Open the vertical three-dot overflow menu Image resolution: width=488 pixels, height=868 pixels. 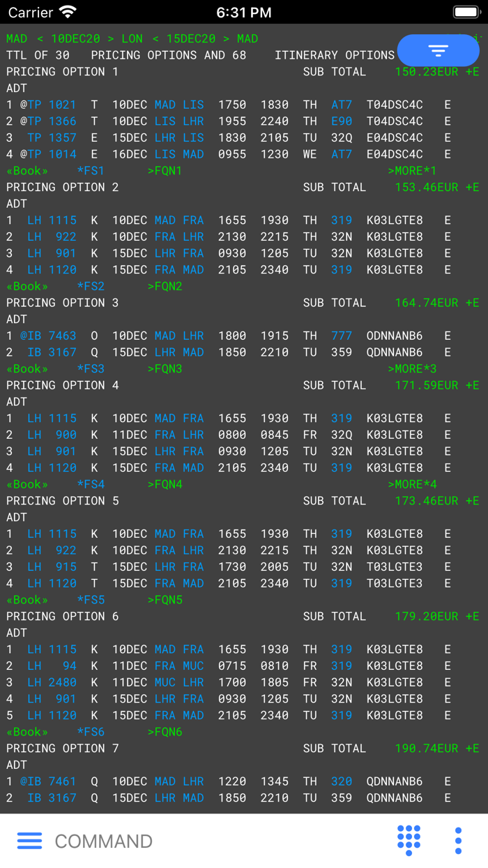click(458, 841)
